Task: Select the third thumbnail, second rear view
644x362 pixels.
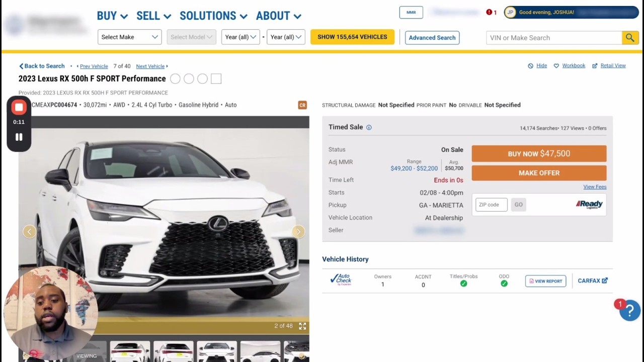Action: (173, 351)
